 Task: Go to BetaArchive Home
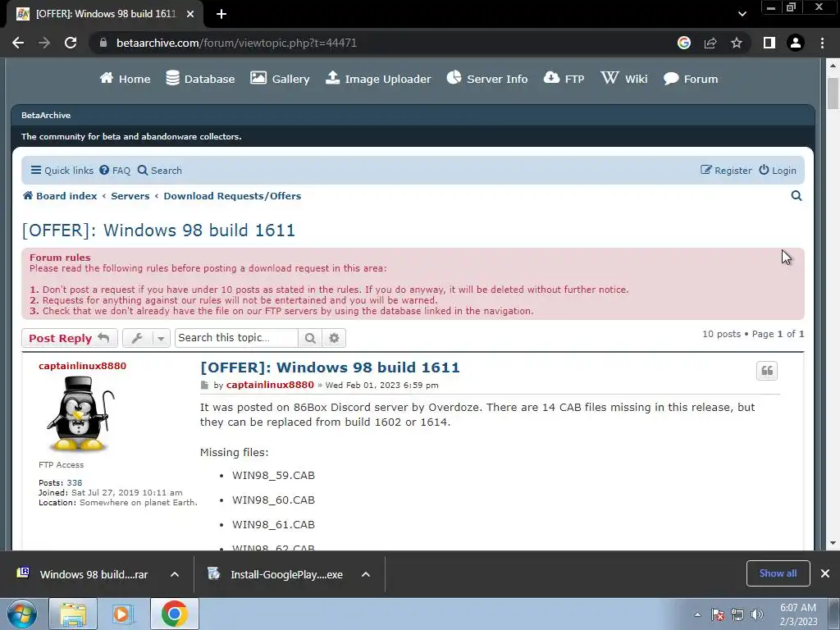click(125, 79)
